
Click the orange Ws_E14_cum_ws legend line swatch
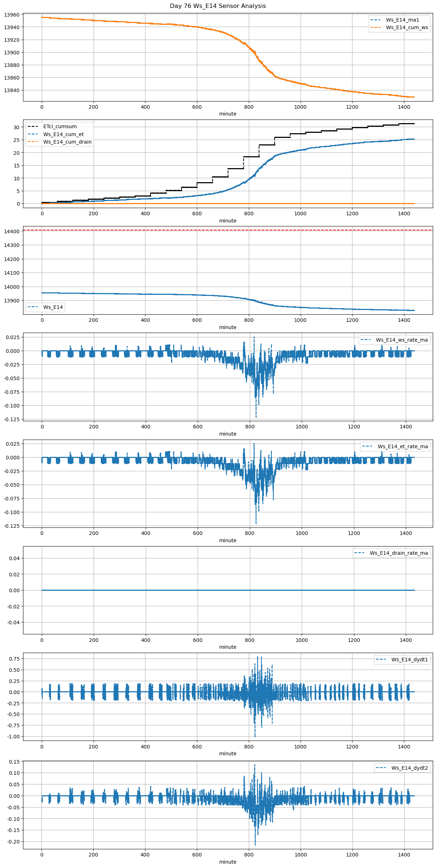click(x=376, y=27)
